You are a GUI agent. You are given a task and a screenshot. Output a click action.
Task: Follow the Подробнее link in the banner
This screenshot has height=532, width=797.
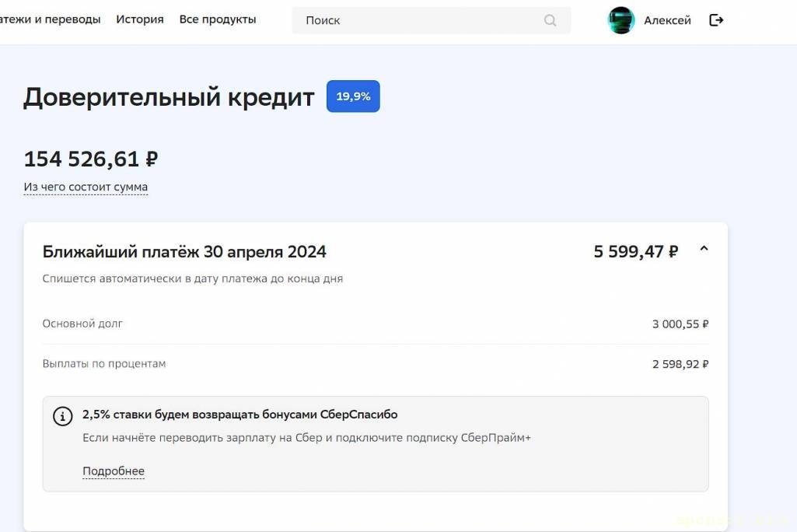pyautogui.click(x=114, y=471)
